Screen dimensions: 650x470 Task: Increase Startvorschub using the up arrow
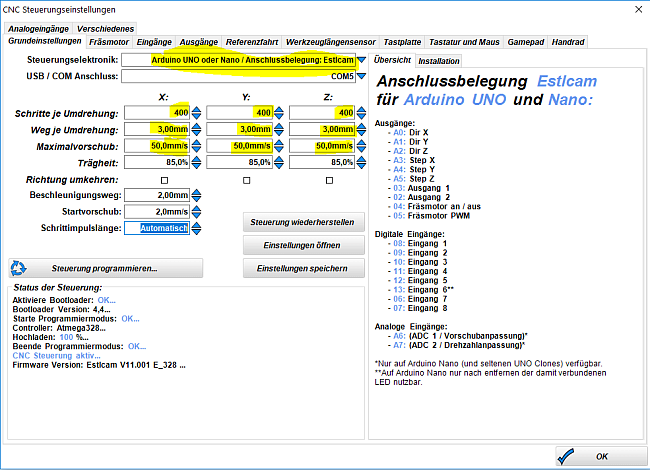197,207
